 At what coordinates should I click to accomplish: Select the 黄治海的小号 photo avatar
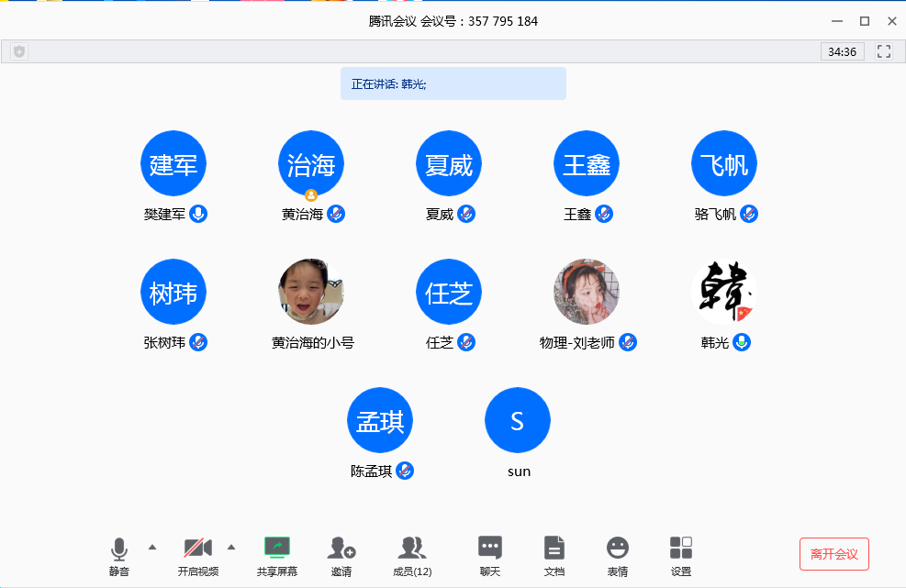pos(311,292)
